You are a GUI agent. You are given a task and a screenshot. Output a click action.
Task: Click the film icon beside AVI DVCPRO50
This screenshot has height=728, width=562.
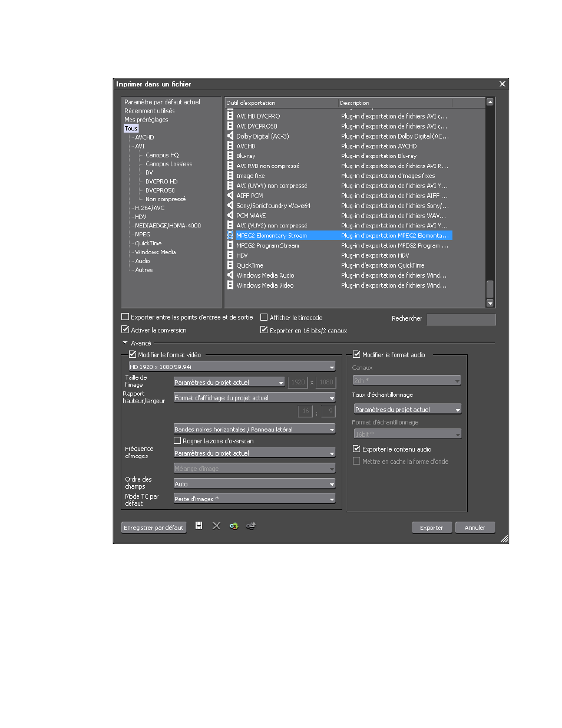[x=230, y=126]
